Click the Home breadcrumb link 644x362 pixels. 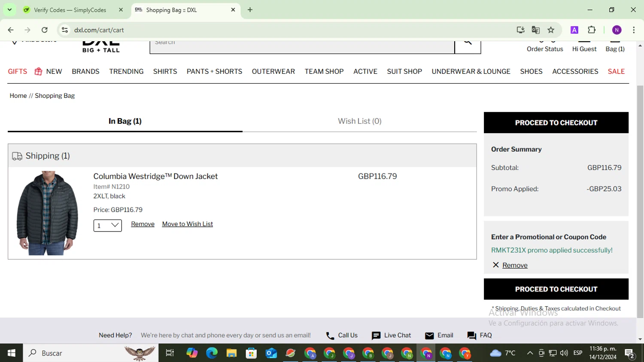coord(18,96)
